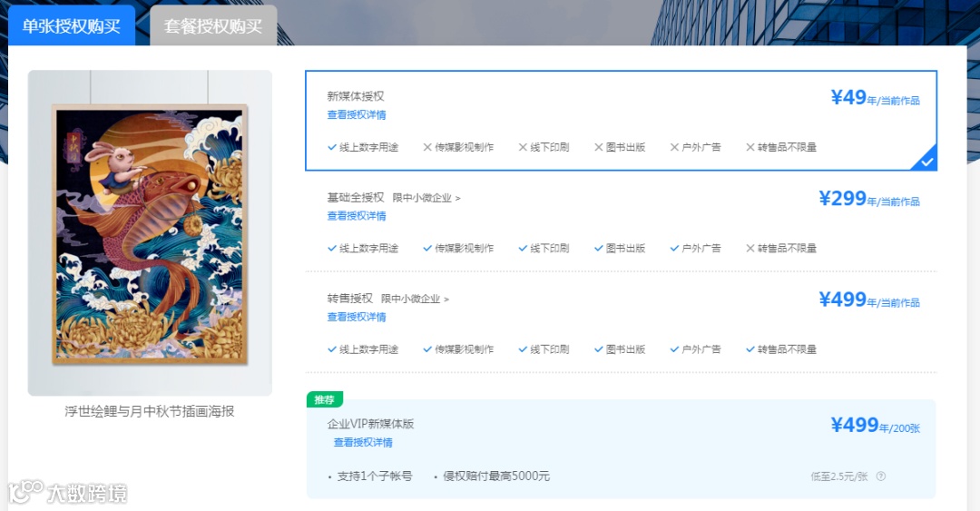Image resolution: width=980 pixels, height=511 pixels.
Task: Click 转售品不限量 in the 转售授权 row
Action: [781, 349]
